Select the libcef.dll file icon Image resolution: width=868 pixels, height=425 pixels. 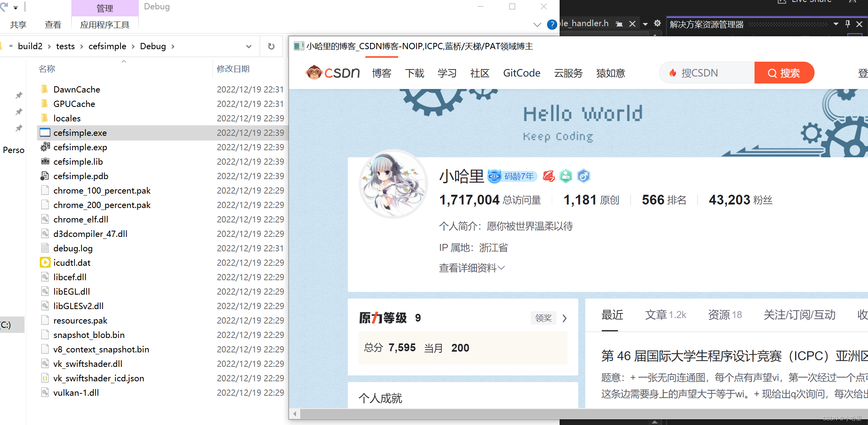coord(45,277)
